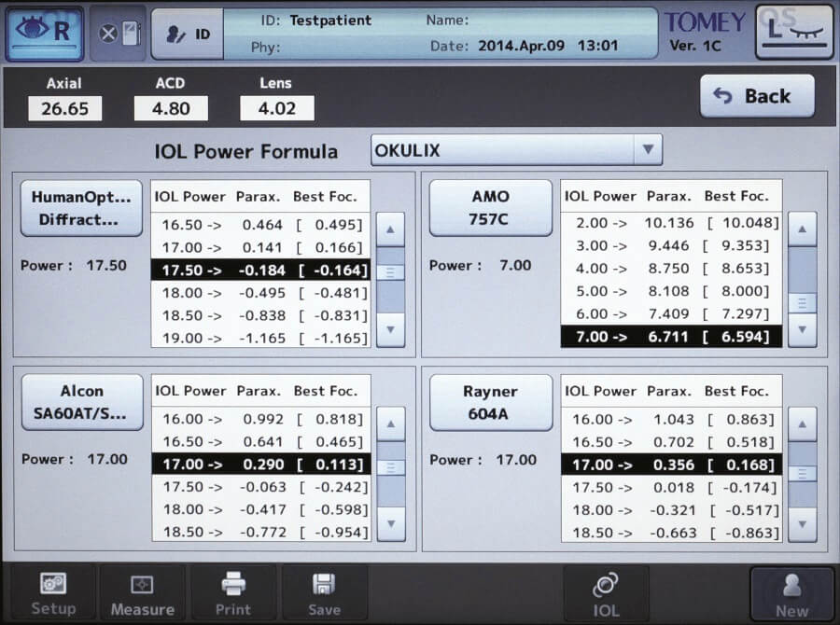Image resolution: width=840 pixels, height=625 pixels.
Task: Click scrollbar handle of AMO 757C list
Action: pyautogui.click(x=802, y=303)
